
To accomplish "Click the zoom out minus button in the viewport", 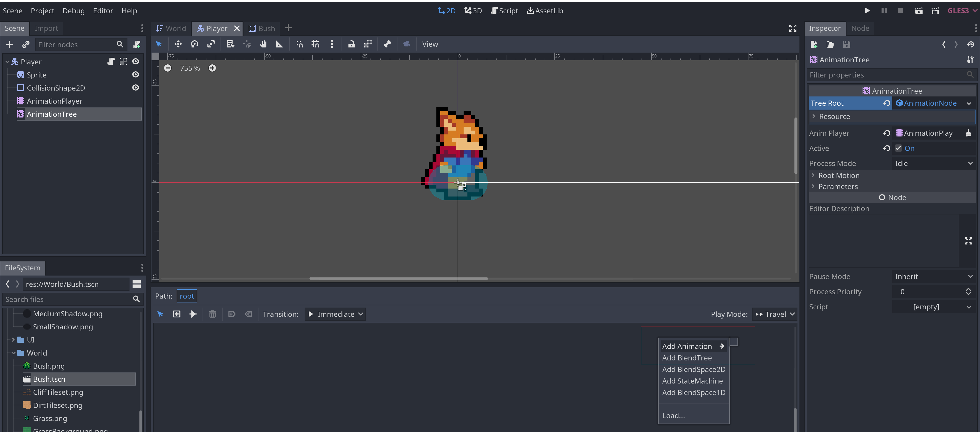I will click(168, 68).
